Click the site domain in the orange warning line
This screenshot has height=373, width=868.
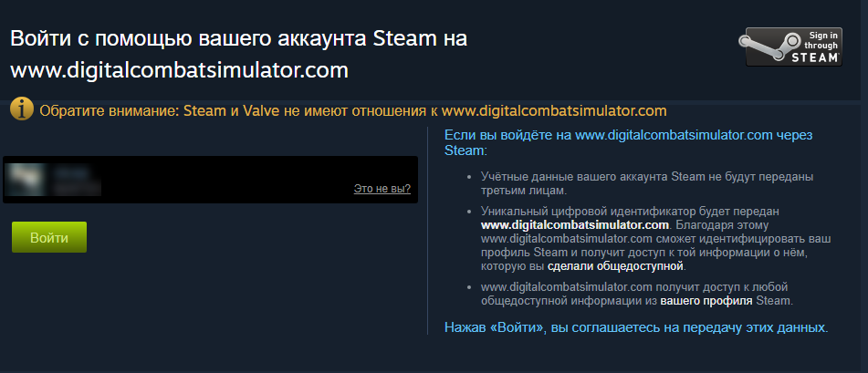(x=554, y=110)
